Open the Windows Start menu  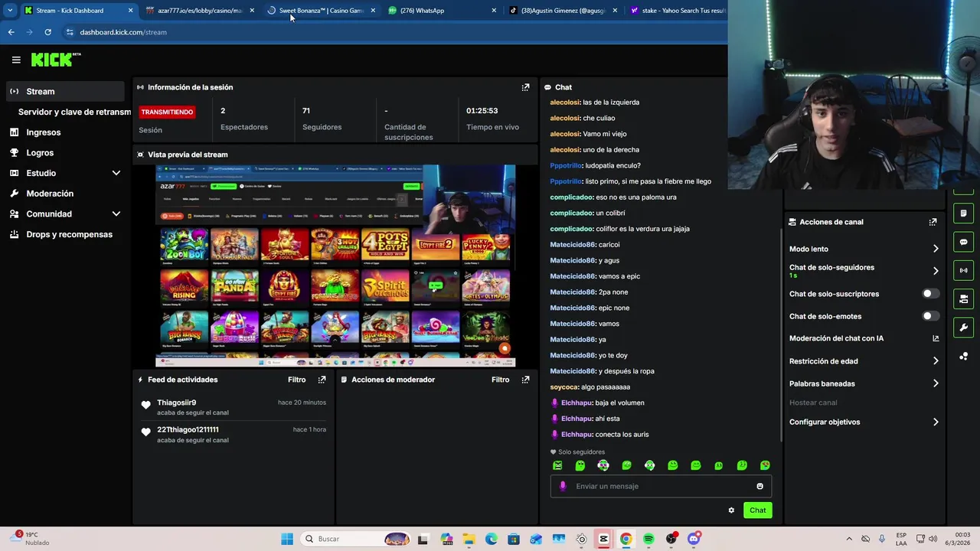pos(287,539)
